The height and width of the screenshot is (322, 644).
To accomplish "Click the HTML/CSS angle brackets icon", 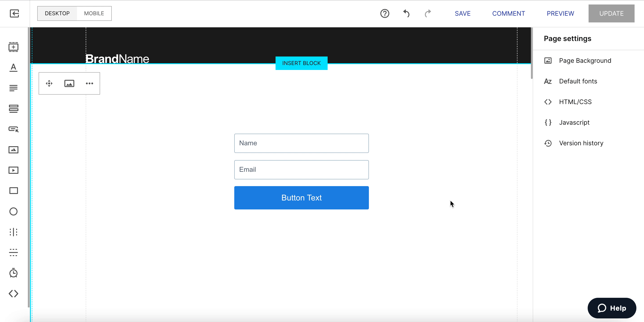I will click(x=548, y=102).
